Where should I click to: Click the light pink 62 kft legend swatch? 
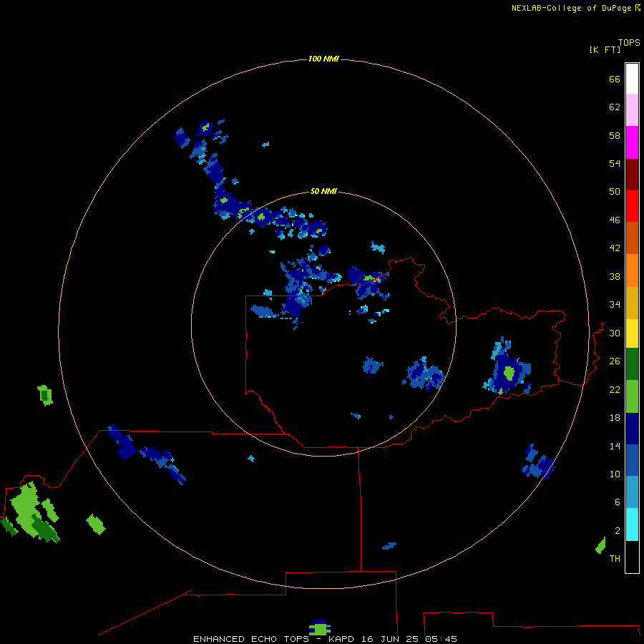pyautogui.click(x=632, y=110)
